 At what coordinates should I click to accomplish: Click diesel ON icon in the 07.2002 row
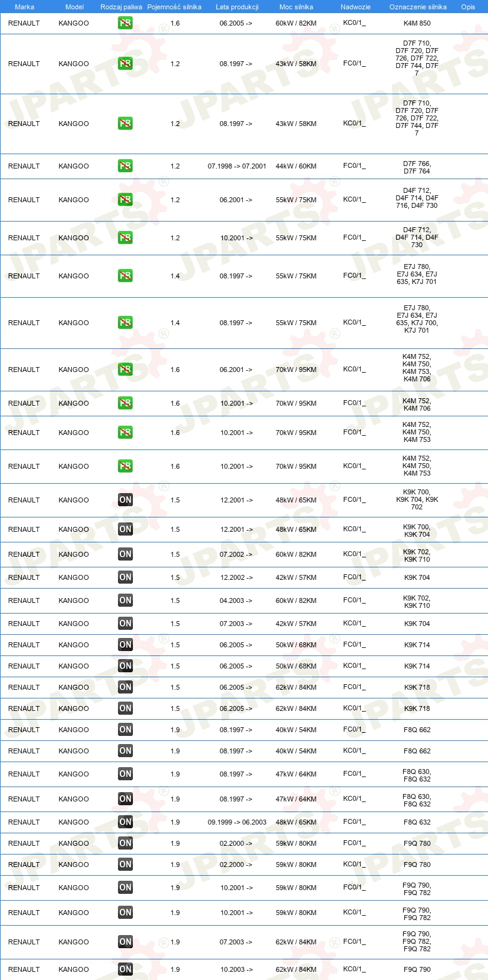point(125,554)
